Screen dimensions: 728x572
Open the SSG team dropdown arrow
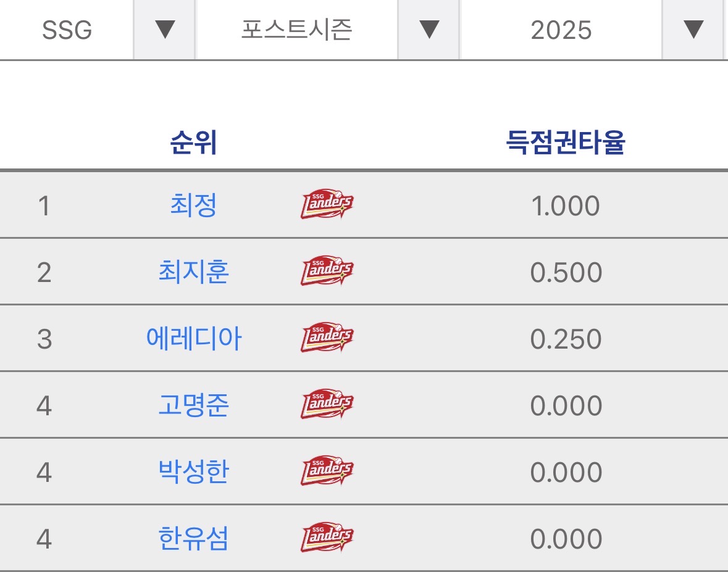point(165,30)
